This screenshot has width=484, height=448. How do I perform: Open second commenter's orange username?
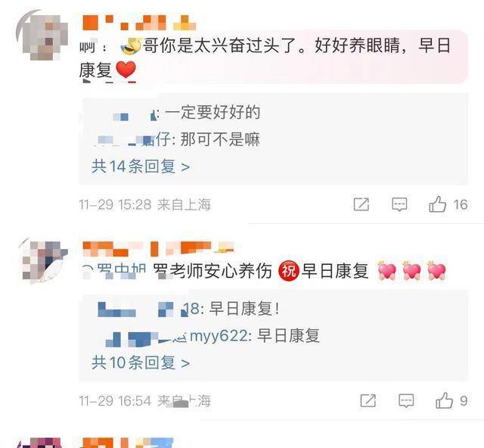158,249
